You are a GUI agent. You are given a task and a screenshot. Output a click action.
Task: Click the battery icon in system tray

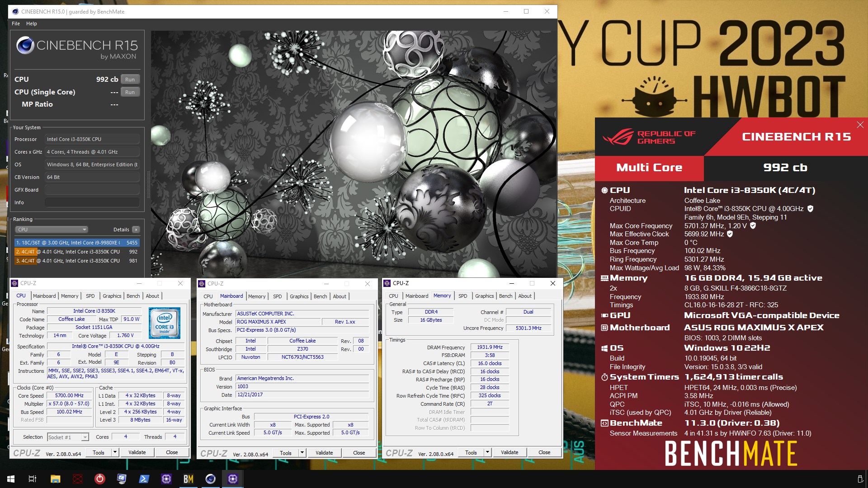click(x=860, y=479)
